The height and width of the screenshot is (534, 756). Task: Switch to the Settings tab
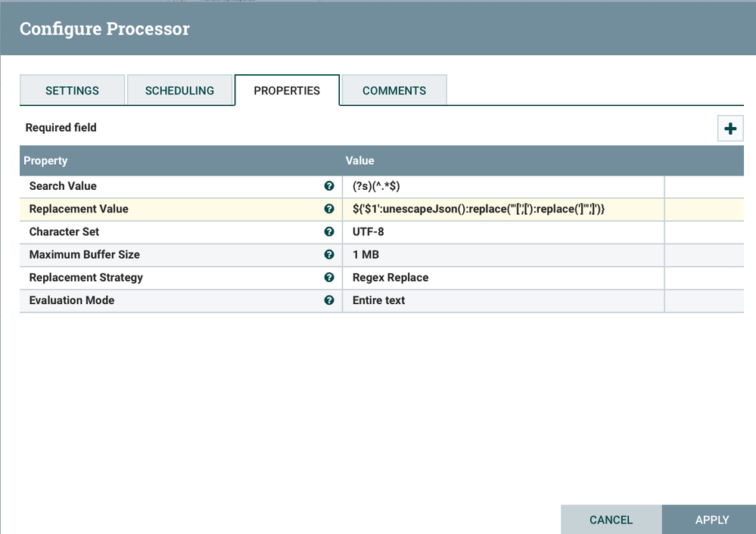72,91
